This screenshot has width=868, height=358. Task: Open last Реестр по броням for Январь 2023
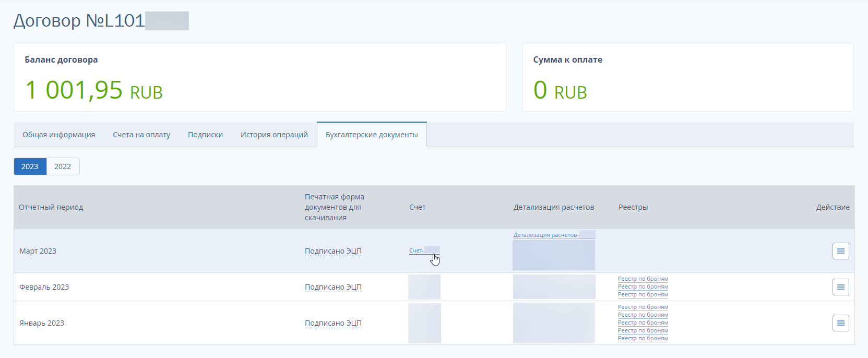643,338
